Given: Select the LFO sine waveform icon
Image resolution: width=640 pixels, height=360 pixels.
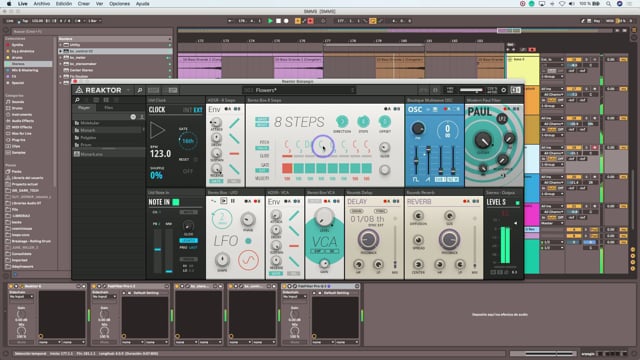Looking at the screenshot, I should coord(248,260).
